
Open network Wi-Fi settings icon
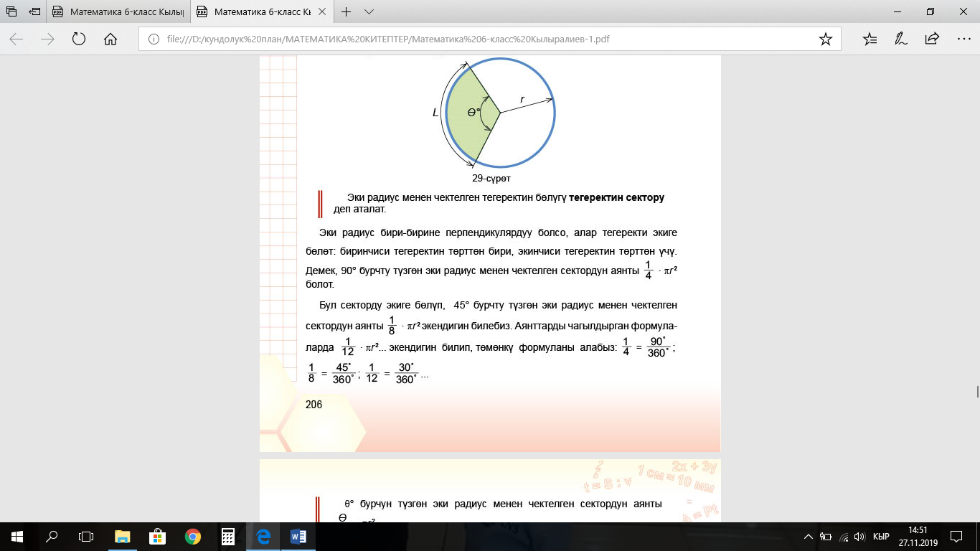844,536
